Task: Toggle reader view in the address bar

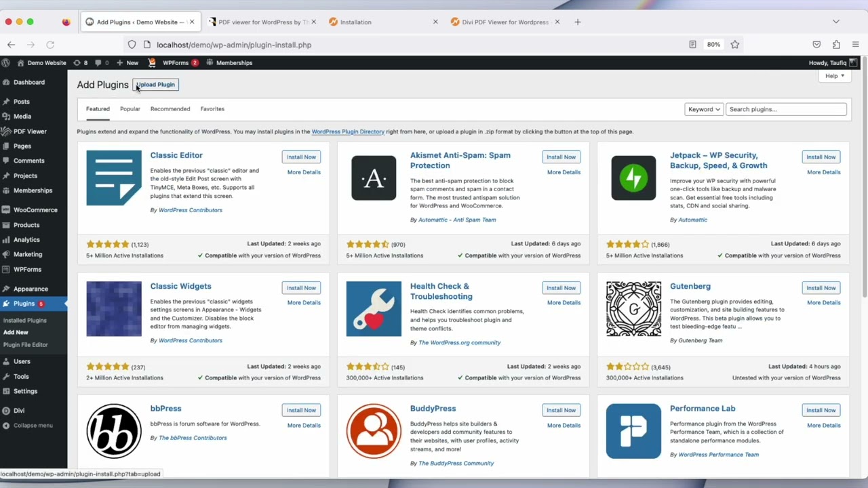Action: tap(692, 45)
